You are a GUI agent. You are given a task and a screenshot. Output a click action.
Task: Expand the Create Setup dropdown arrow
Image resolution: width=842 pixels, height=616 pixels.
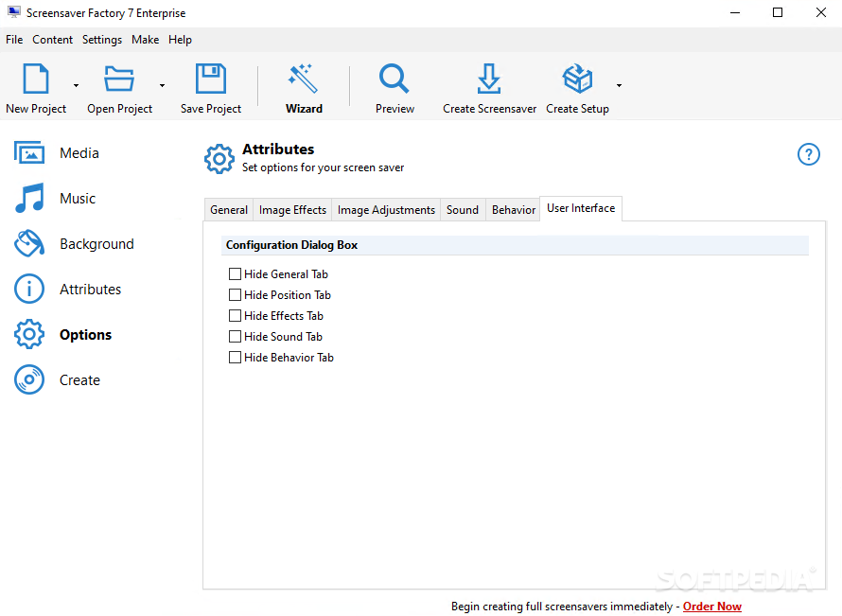tap(619, 85)
